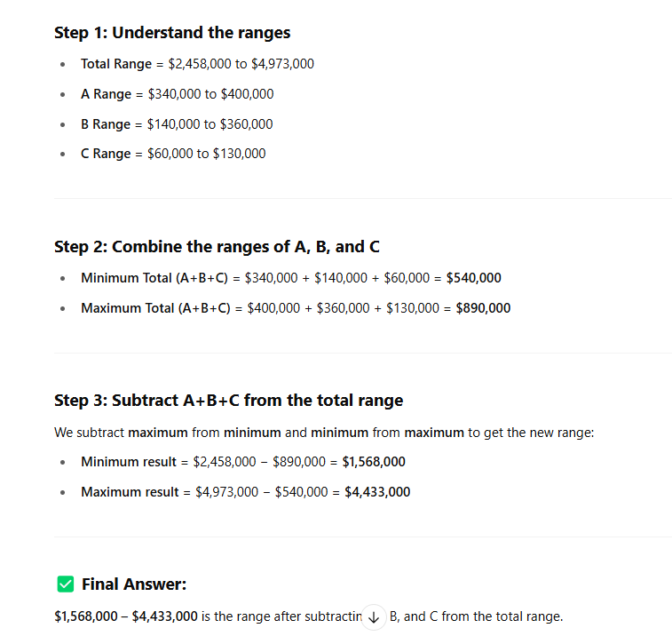Click the scroll-to-bottom arrow button
The width and height of the screenshot is (672, 636).
pos(374,616)
